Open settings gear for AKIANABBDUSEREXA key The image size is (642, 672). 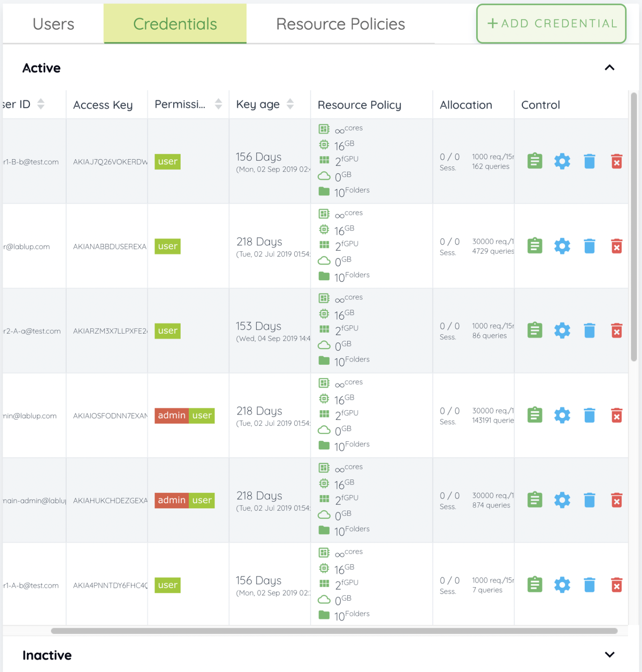tap(562, 246)
